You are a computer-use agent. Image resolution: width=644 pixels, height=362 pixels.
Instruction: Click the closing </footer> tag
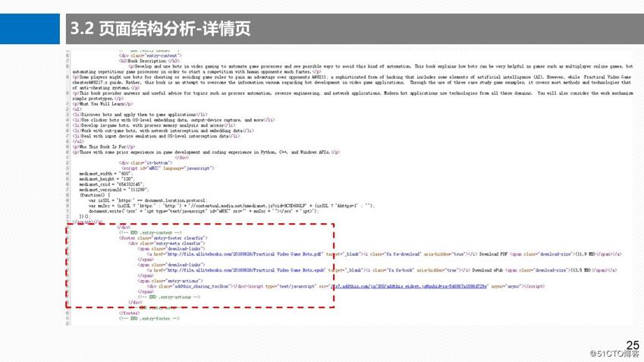(129, 313)
